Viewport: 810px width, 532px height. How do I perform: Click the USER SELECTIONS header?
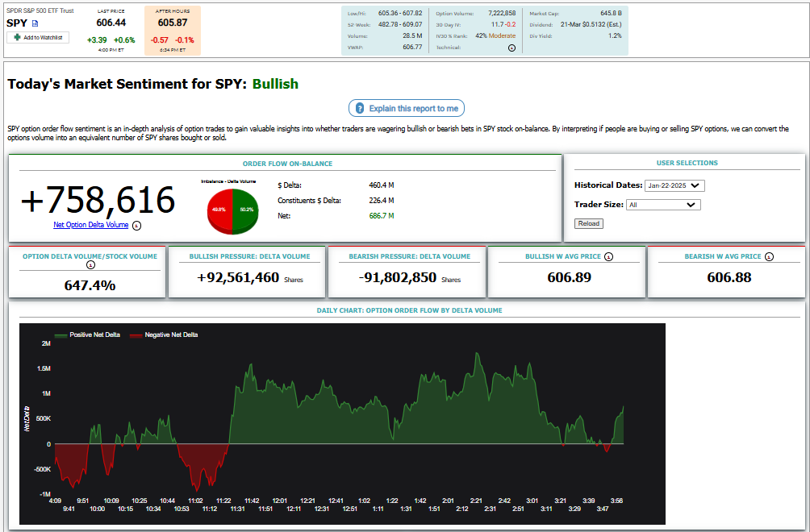[687, 163]
